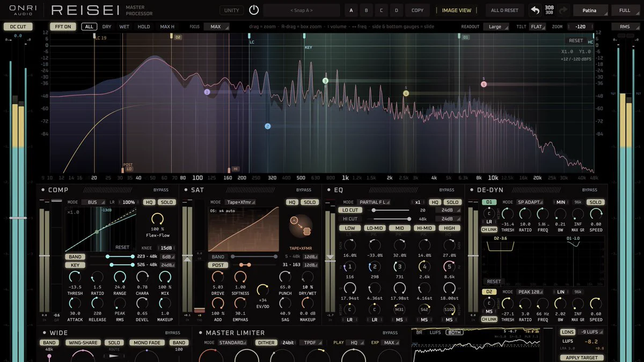Select EQ band node 5 on spectrum
Viewport: 644px width, 362px height.
pyautogui.click(x=484, y=84)
